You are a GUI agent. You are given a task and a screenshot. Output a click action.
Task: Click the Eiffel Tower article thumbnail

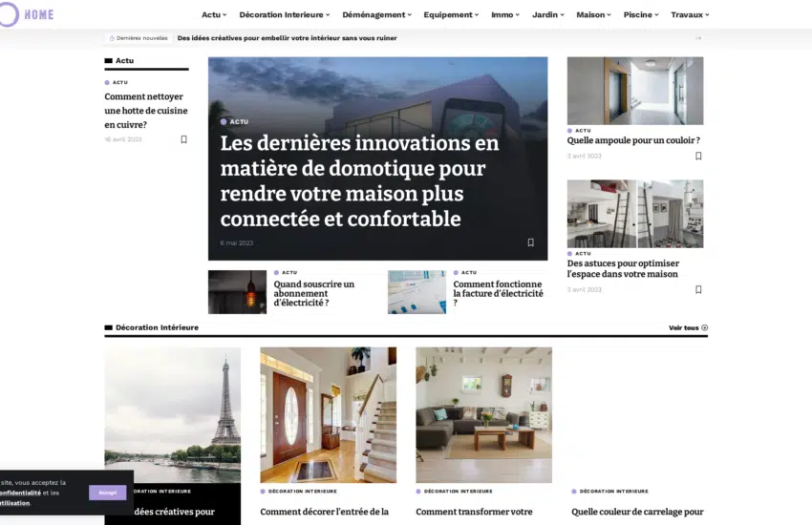[x=172, y=415]
